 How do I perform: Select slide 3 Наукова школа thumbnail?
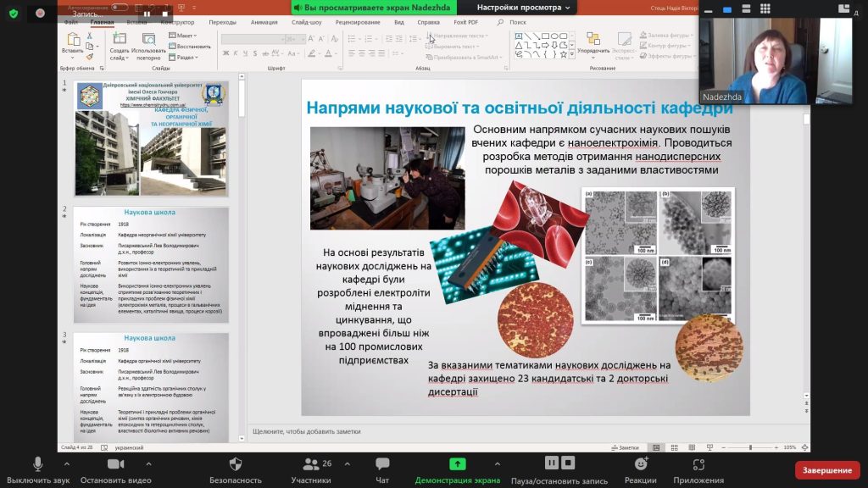(x=151, y=387)
